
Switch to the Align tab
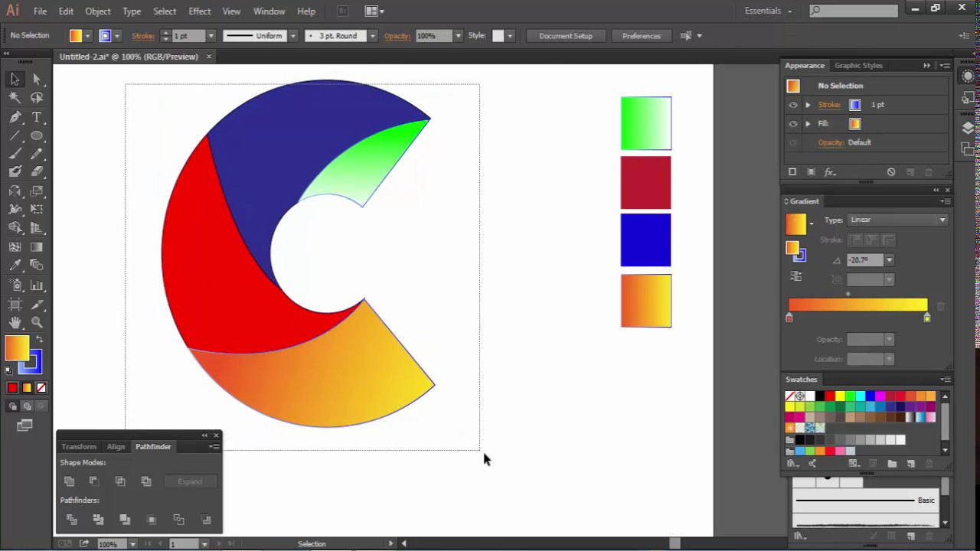pyautogui.click(x=116, y=447)
